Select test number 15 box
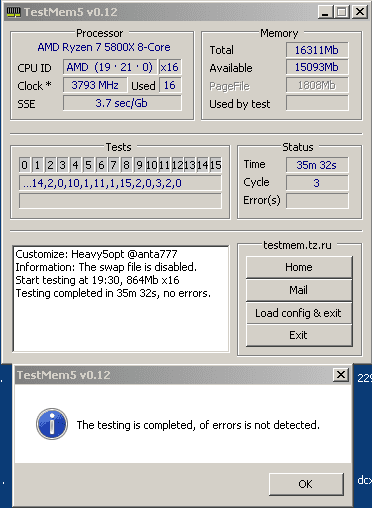This screenshot has width=372, height=508. point(215,165)
